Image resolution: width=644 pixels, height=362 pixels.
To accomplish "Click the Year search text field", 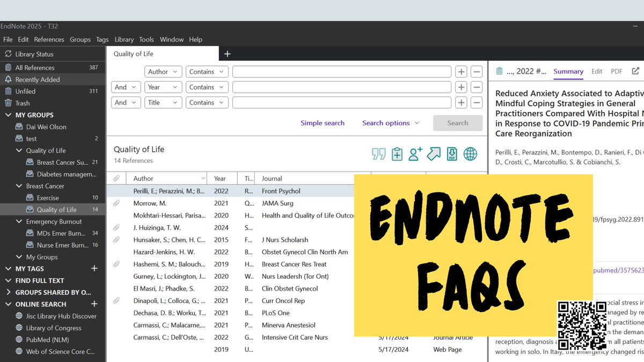I will pyautogui.click(x=342, y=87).
